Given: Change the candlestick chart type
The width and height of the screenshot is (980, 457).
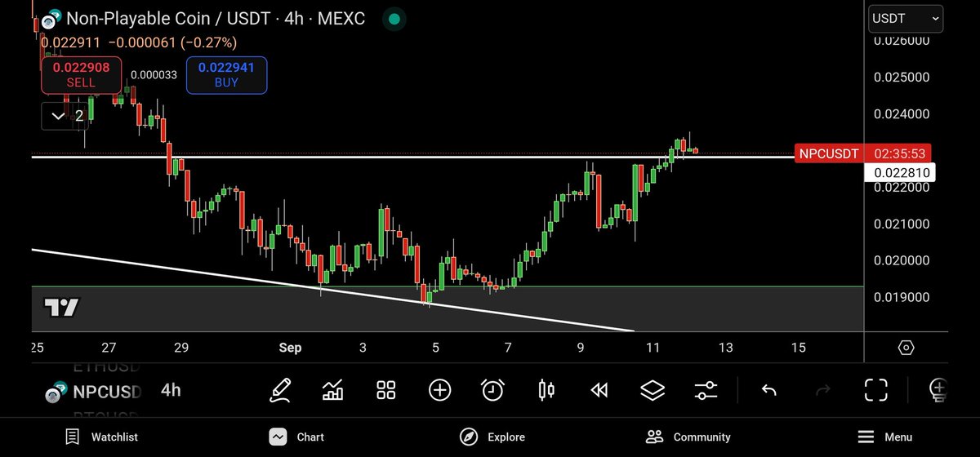Looking at the screenshot, I should tap(546, 390).
